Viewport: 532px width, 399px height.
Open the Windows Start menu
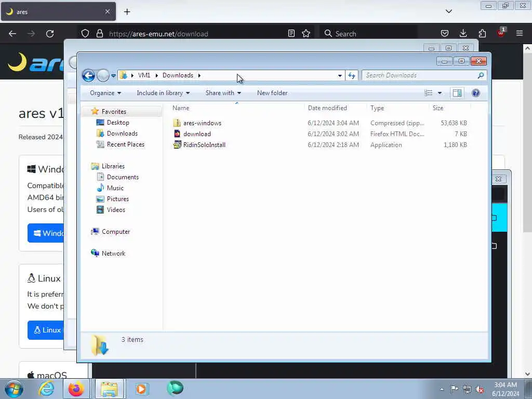pos(14,389)
